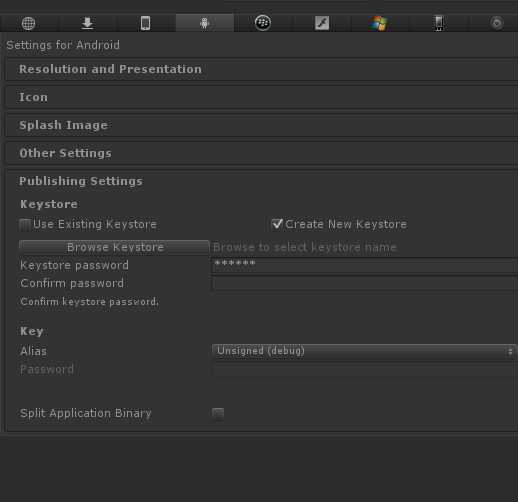This screenshot has height=502, width=518.
Task: Focus the Keystore password field
Action: tap(365, 266)
